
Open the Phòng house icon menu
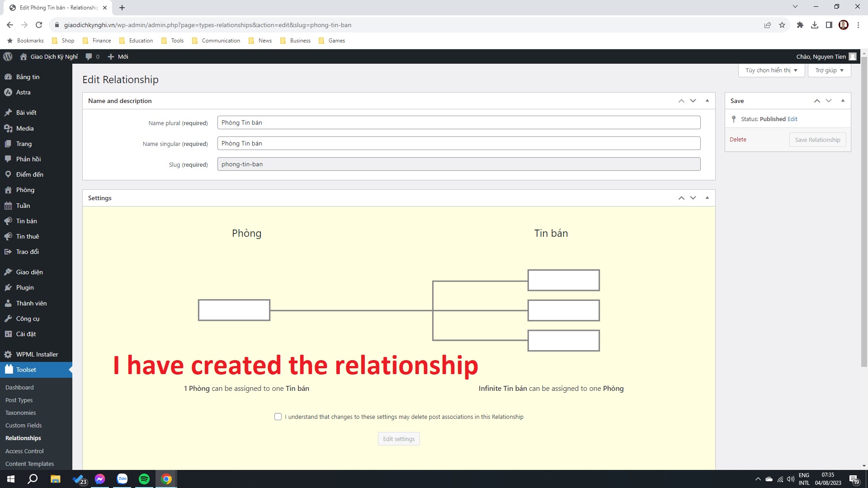[8, 190]
